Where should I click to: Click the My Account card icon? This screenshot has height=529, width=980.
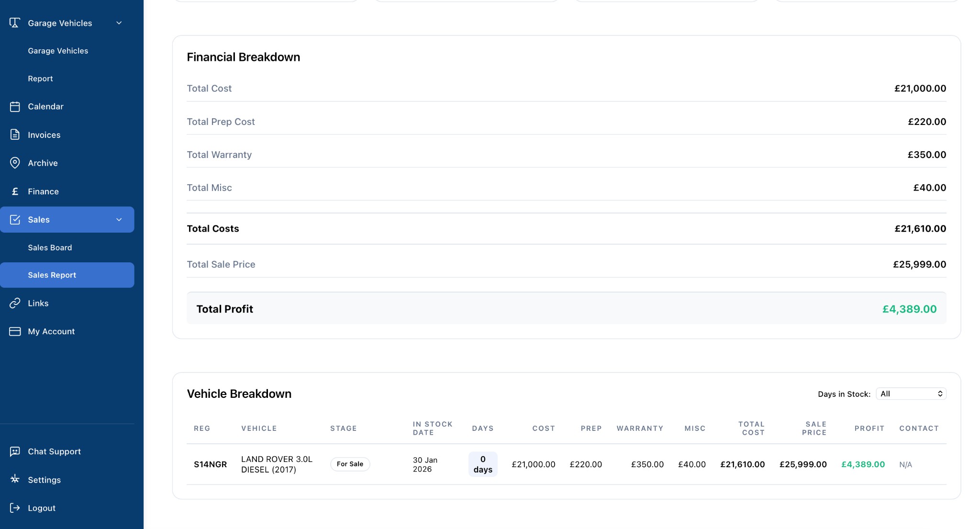click(x=15, y=331)
